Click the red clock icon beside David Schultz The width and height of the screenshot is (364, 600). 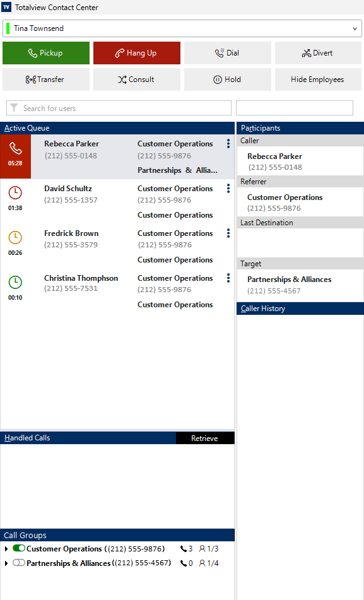[x=15, y=192]
